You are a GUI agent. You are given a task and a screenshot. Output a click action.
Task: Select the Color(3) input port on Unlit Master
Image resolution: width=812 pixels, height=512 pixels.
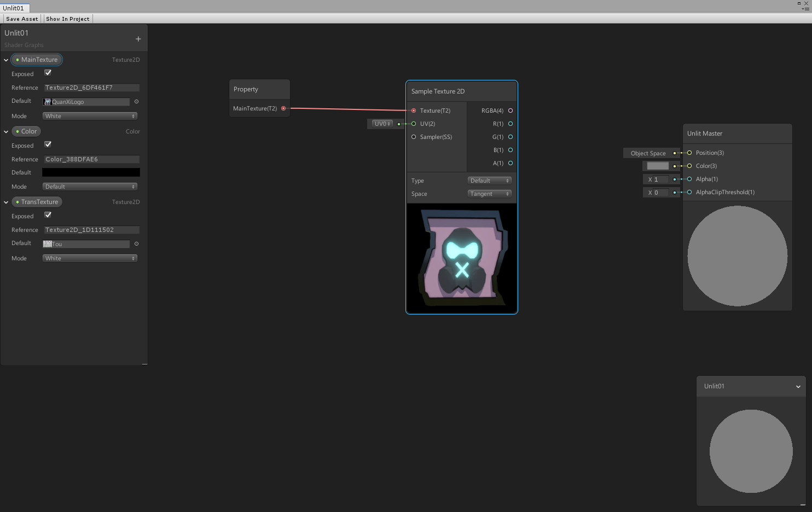pyautogui.click(x=689, y=166)
